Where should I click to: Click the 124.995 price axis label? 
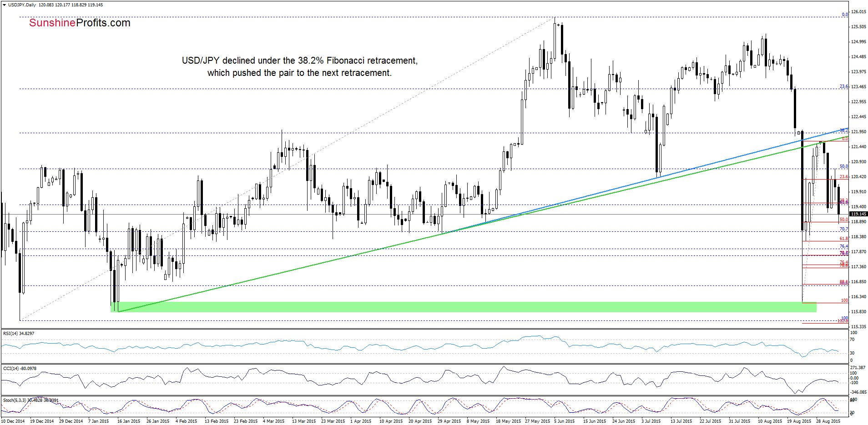(858, 42)
